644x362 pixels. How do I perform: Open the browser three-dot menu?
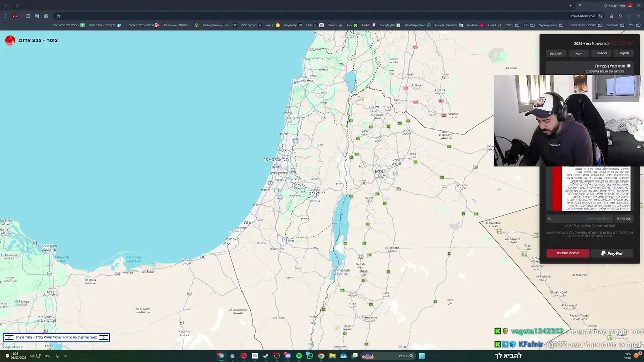(5, 16)
